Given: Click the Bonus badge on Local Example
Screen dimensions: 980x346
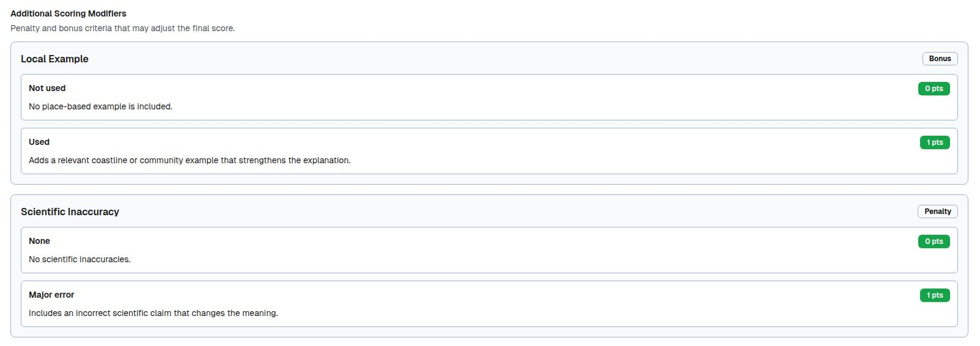Looking at the screenshot, I should pyautogui.click(x=940, y=59).
